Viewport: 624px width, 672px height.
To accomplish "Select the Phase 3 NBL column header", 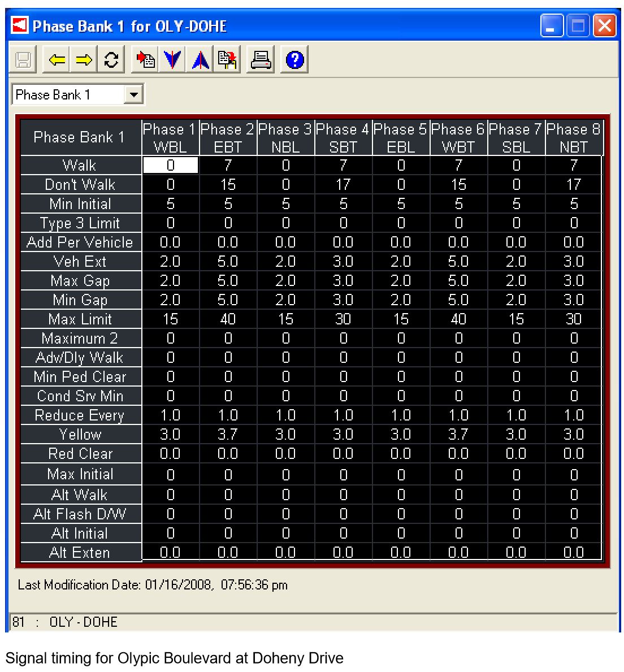I will 285,137.
